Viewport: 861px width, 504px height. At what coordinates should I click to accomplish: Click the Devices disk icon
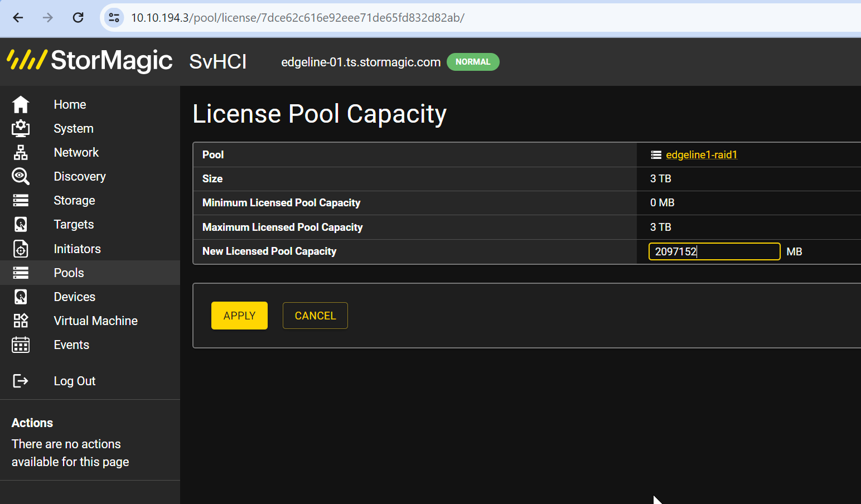21,297
